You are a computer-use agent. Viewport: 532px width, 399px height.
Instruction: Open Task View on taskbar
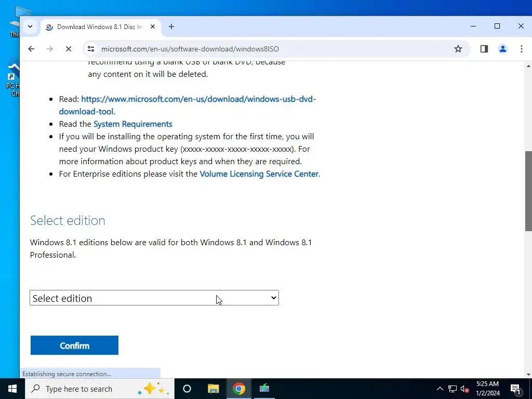pyautogui.click(x=187, y=389)
